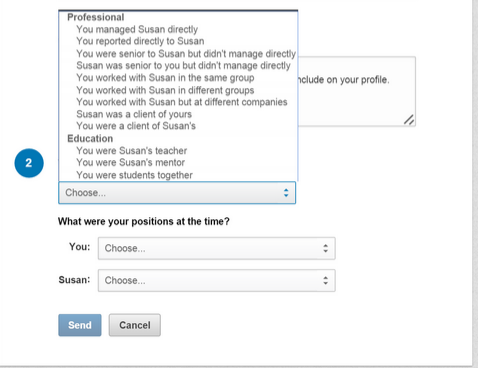Click the Send button
This screenshot has height=368, width=478.
pos(80,325)
